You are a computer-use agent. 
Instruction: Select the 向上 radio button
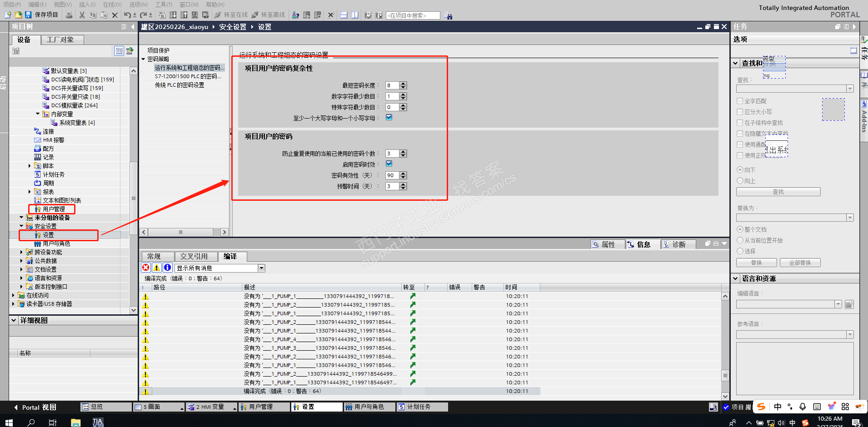740,181
